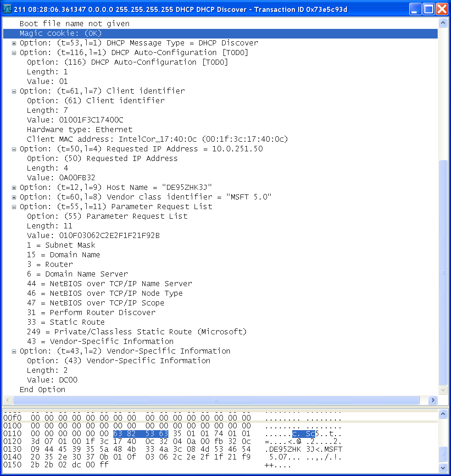Viewport: 451px width, 476px height.
Task: Collapse the Parameter Request List option 55
Action: (x=14, y=207)
